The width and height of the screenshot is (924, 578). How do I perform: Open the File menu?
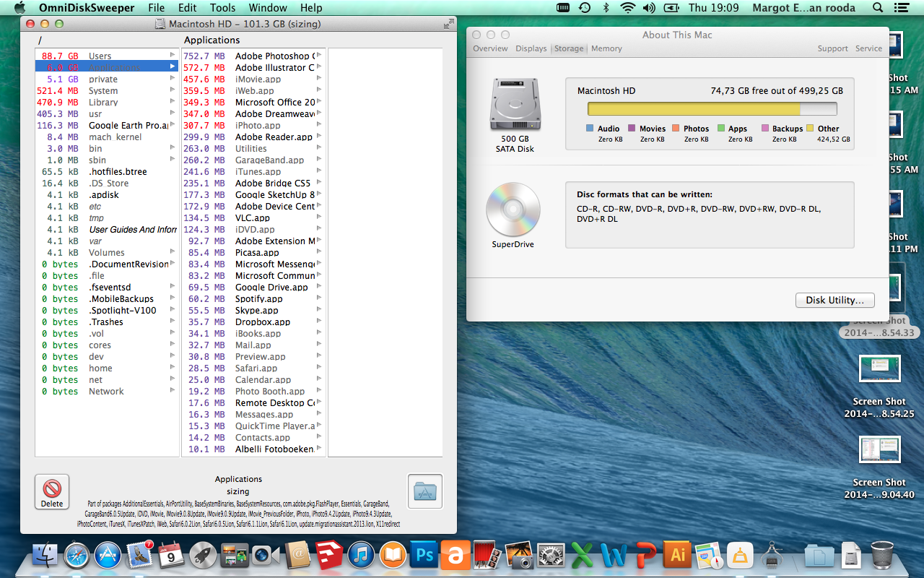(156, 8)
